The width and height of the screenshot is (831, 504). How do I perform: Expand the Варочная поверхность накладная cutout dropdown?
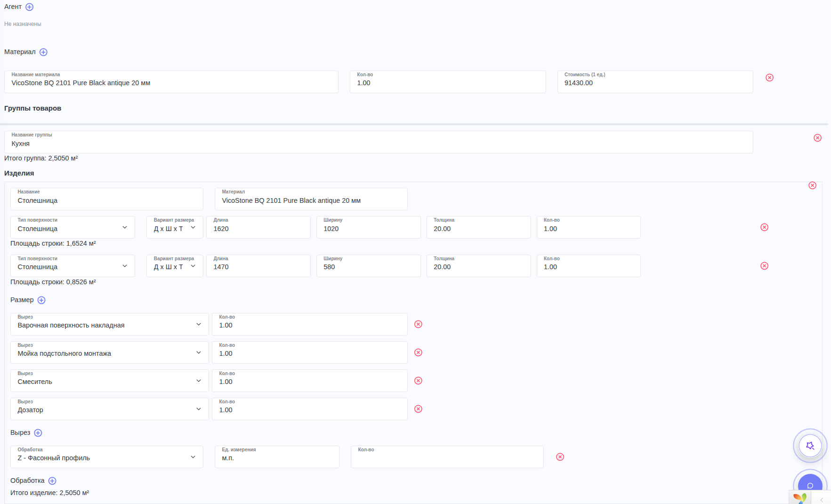tap(109, 324)
